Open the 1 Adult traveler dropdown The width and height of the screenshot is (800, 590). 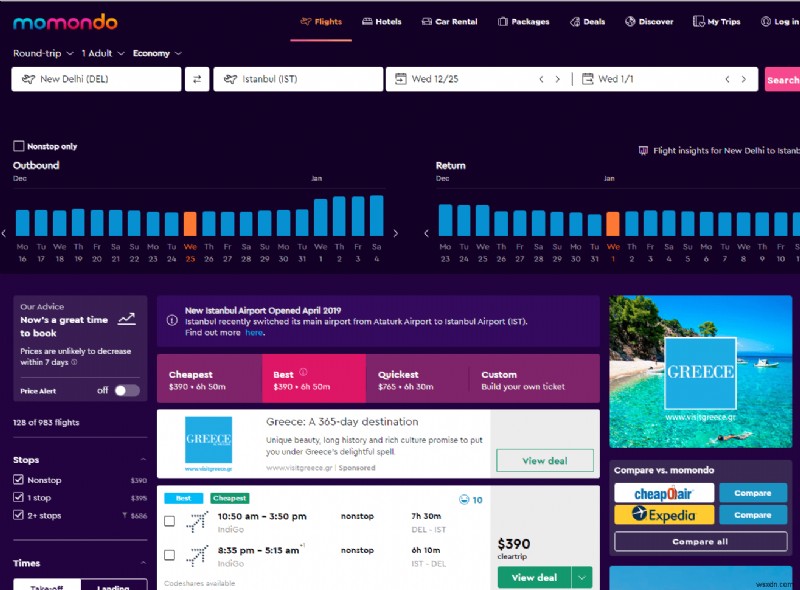click(95, 53)
